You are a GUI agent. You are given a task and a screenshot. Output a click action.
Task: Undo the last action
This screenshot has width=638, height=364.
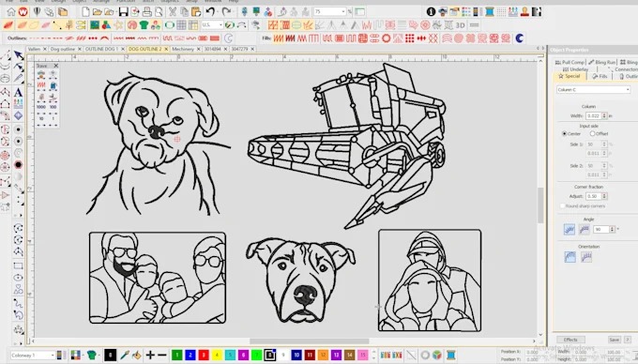[210, 12]
